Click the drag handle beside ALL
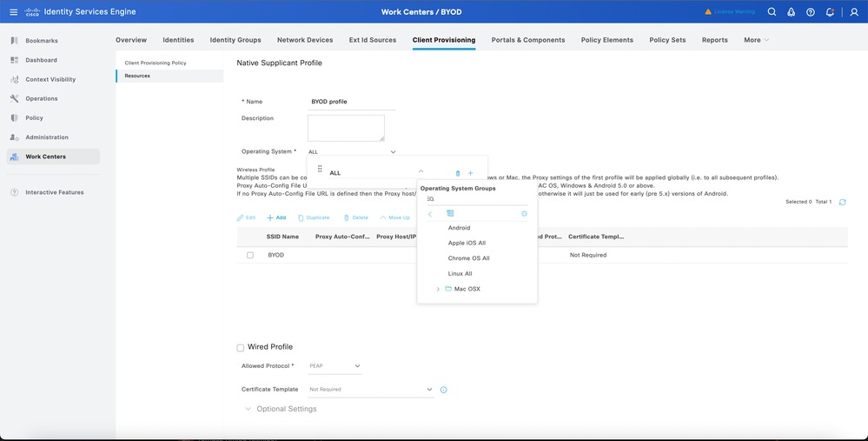 (320, 169)
